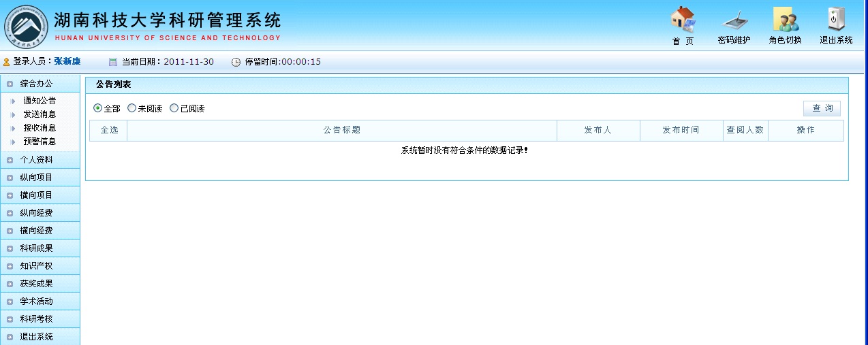The height and width of the screenshot is (345, 868).
Task: Expand the 个人资料 sidebar section
Action: tap(36, 160)
